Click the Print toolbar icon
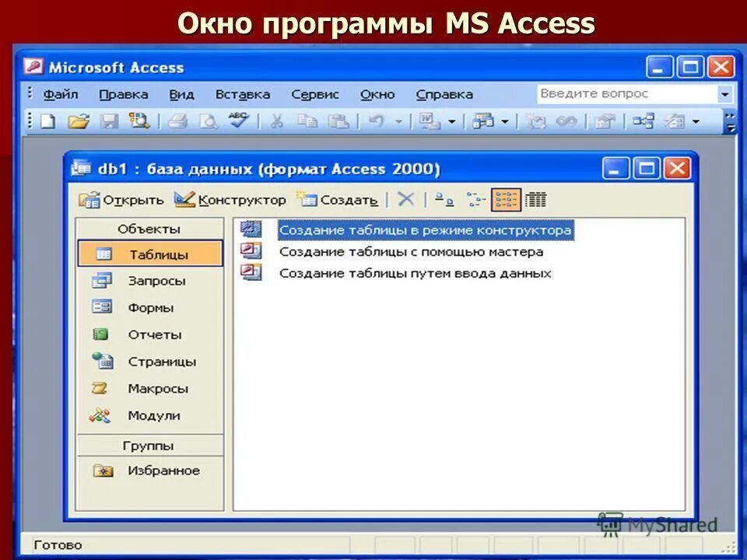747x560 pixels. pyautogui.click(x=177, y=122)
